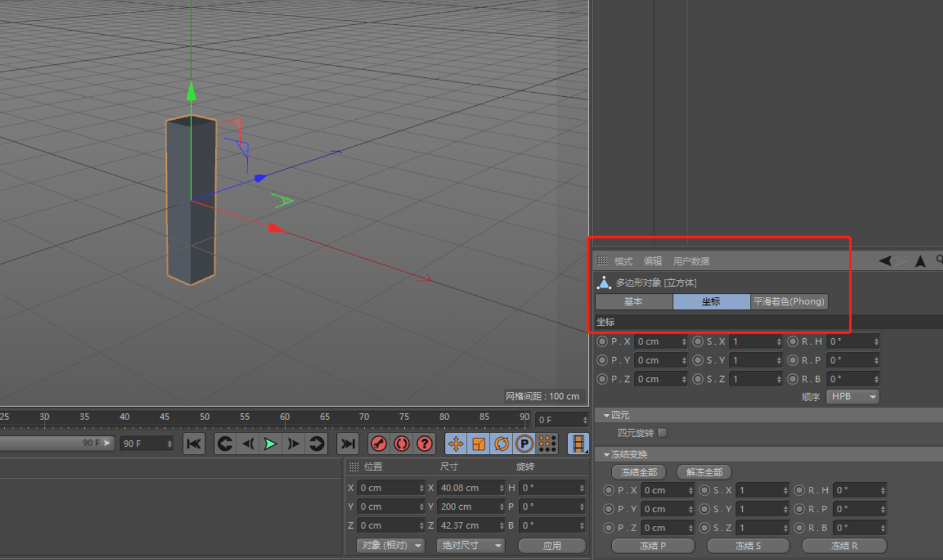The image size is (943, 560).
Task: Click the 冻结全部 button
Action: (x=639, y=472)
